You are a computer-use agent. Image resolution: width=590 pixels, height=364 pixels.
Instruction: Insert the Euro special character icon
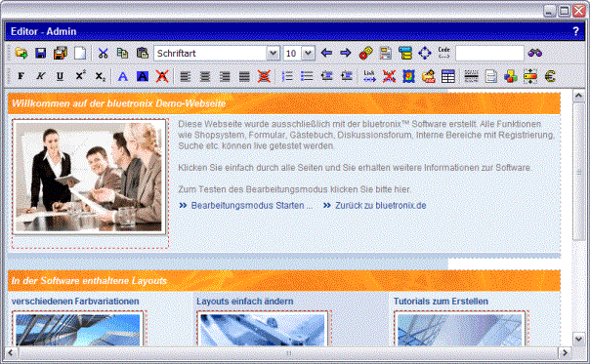pyautogui.click(x=550, y=76)
